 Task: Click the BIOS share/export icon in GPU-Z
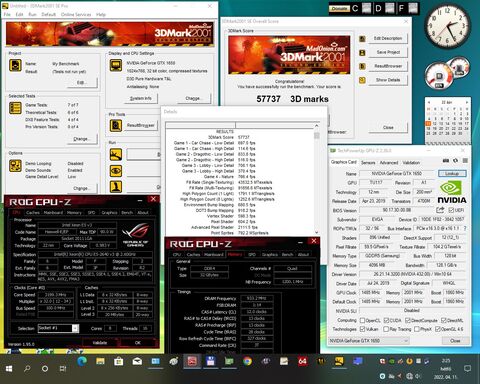440,210
